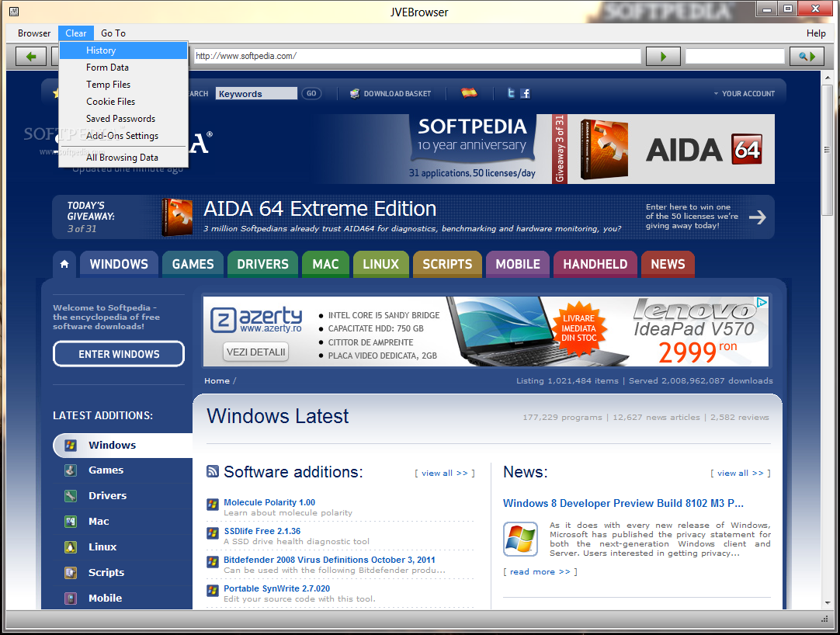Click the green Go play arrow button
This screenshot has width=840, height=635.
point(663,56)
